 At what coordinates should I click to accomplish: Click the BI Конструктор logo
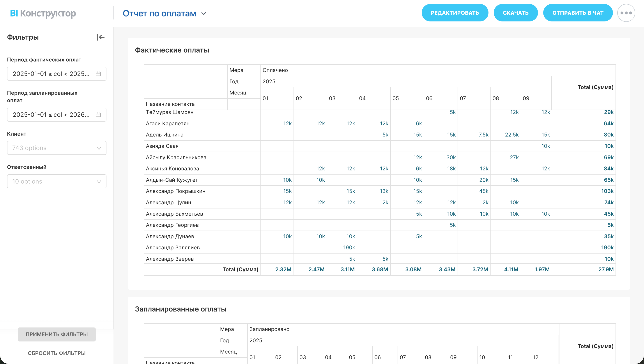[x=43, y=13]
